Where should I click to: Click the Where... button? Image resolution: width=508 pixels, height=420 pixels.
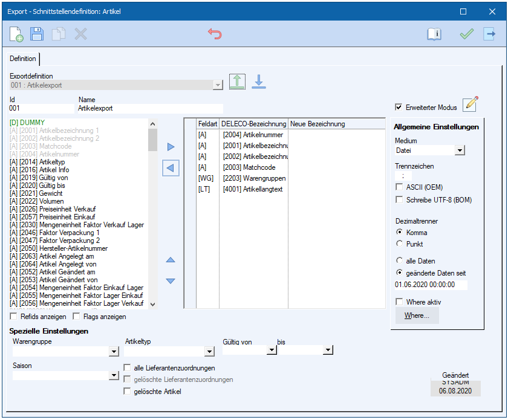click(x=417, y=315)
